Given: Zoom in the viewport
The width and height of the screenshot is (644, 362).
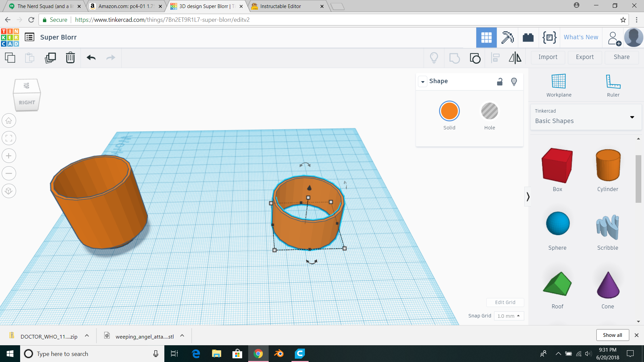Looking at the screenshot, I should coord(9,156).
